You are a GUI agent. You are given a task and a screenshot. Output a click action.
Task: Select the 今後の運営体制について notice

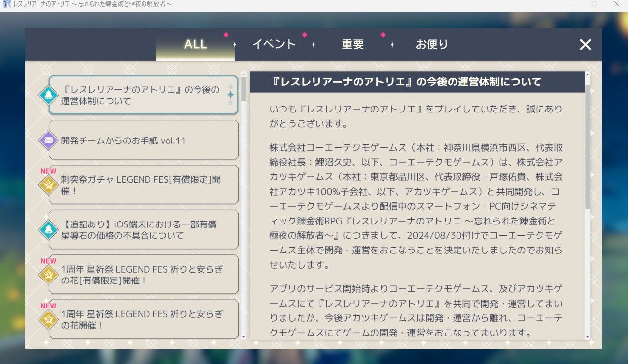143,95
